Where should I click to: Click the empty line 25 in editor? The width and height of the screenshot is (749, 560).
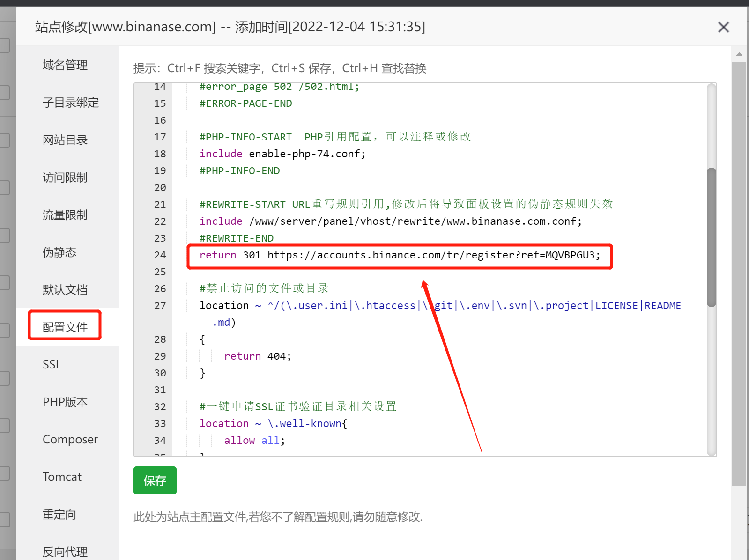(x=440, y=272)
